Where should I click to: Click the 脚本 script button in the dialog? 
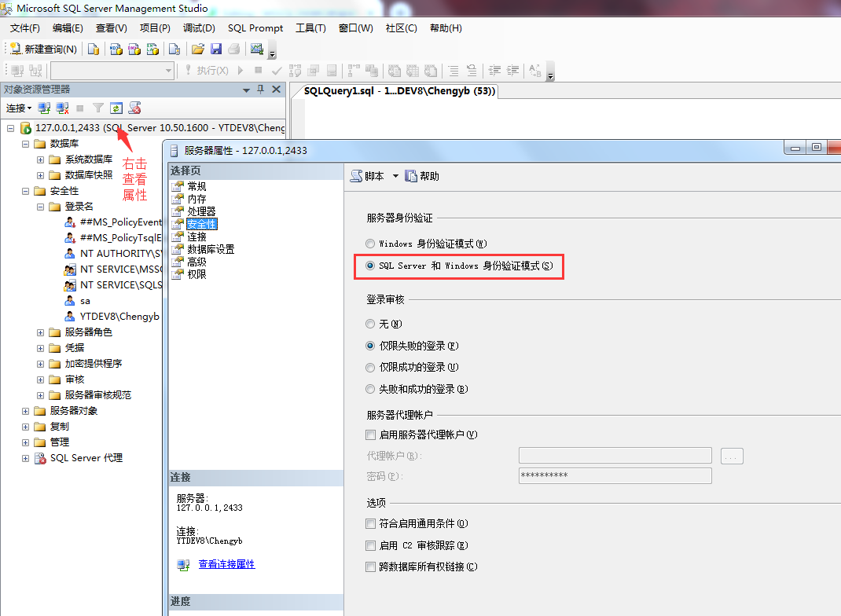(367, 176)
